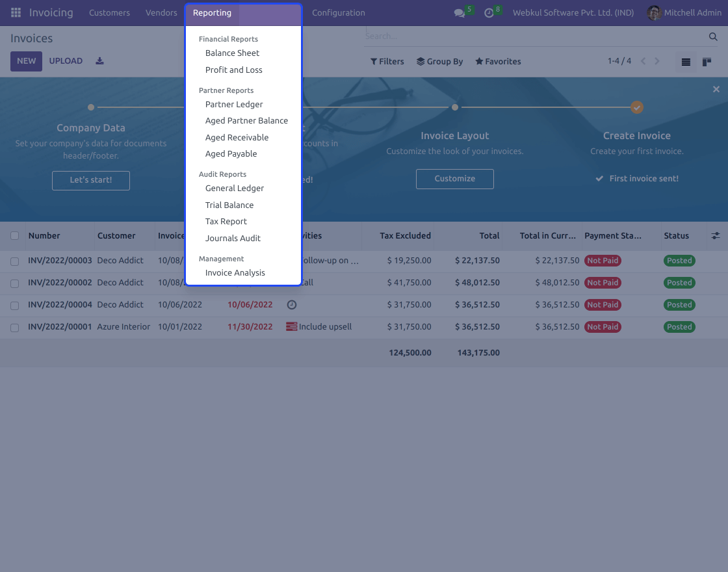Click due date 11/30/2022
The height and width of the screenshot is (572, 728).
250,327
